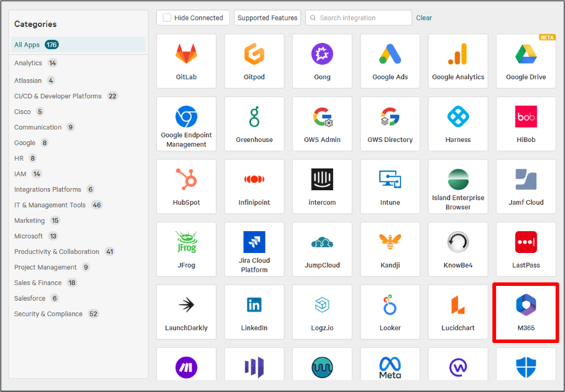Choose the Google Ads integration
The image size is (565, 392).
click(x=390, y=61)
